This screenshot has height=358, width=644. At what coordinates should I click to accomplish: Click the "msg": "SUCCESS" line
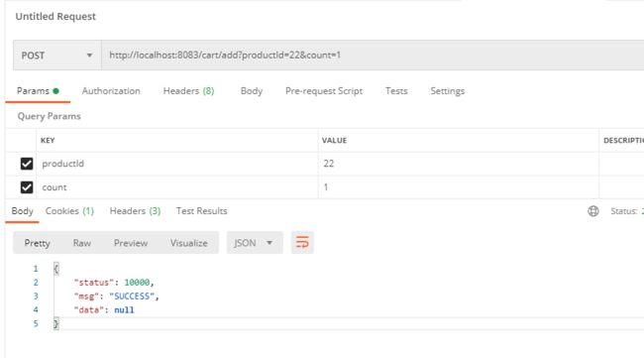[x=116, y=296]
